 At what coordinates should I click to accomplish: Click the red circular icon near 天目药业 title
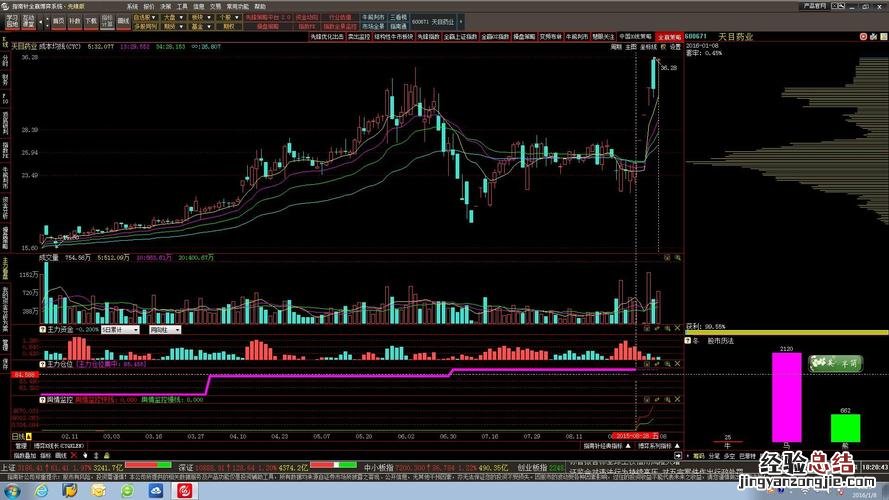click(863, 36)
